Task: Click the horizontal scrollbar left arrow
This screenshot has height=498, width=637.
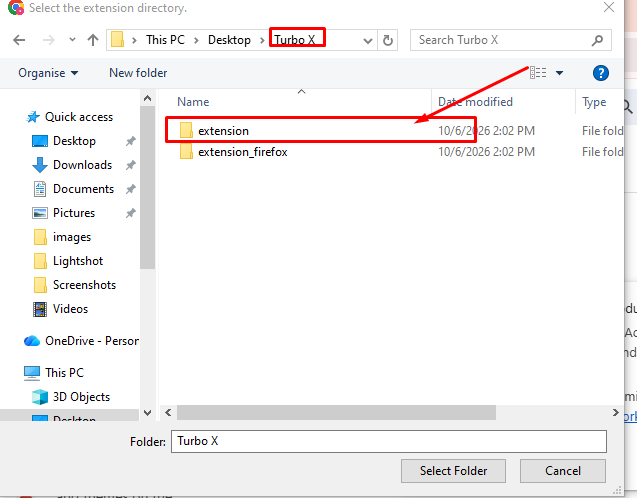Action: coord(168,412)
